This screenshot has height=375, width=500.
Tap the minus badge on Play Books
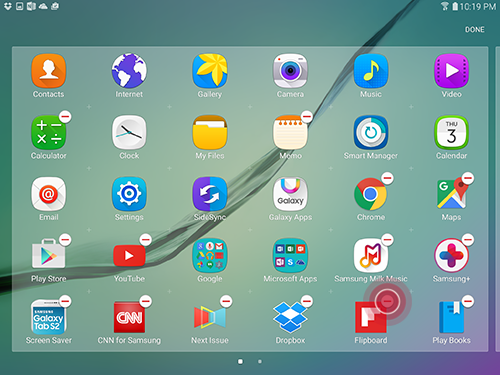(468, 301)
